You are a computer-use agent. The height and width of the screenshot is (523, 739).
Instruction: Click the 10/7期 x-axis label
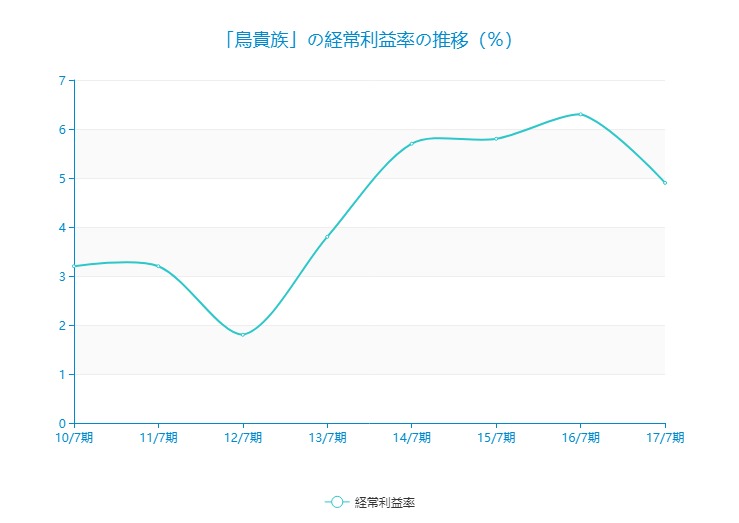74,437
